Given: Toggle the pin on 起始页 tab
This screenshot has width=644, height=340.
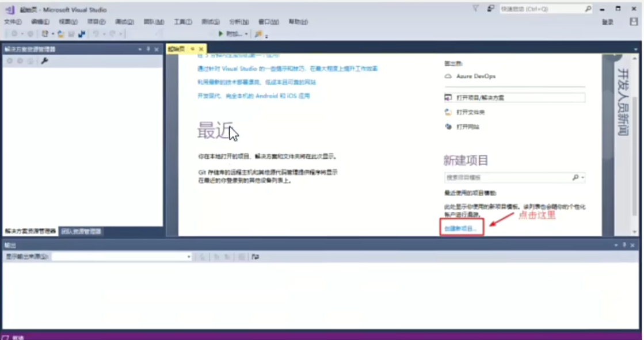Looking at the screenshot, I should (192, 49).
